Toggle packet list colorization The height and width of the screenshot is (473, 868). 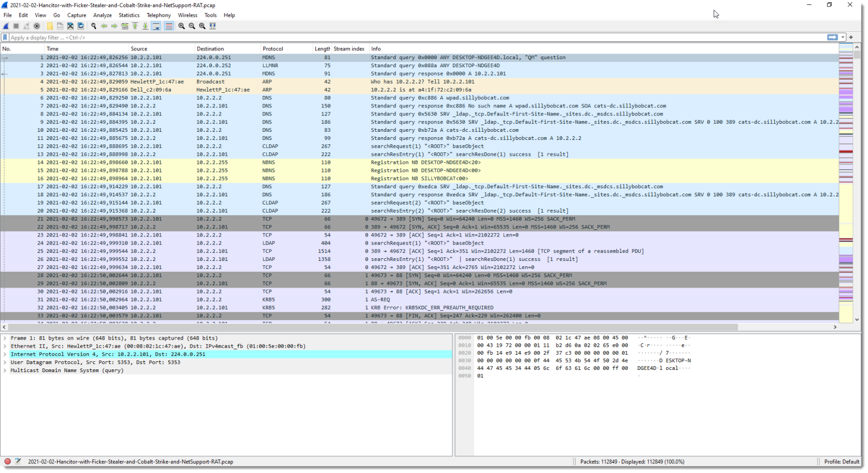169,26
